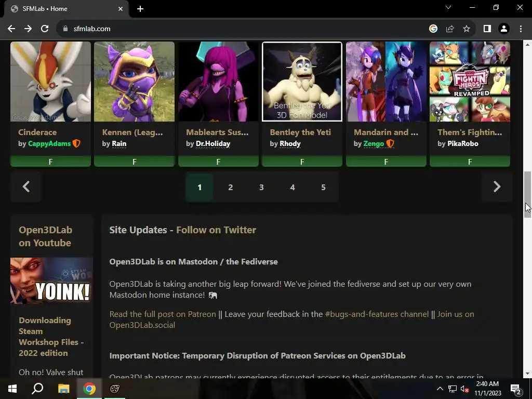Go to previous page arrow
The height and width of the screenshot is (399, 532).
click(x=26, y=187)
